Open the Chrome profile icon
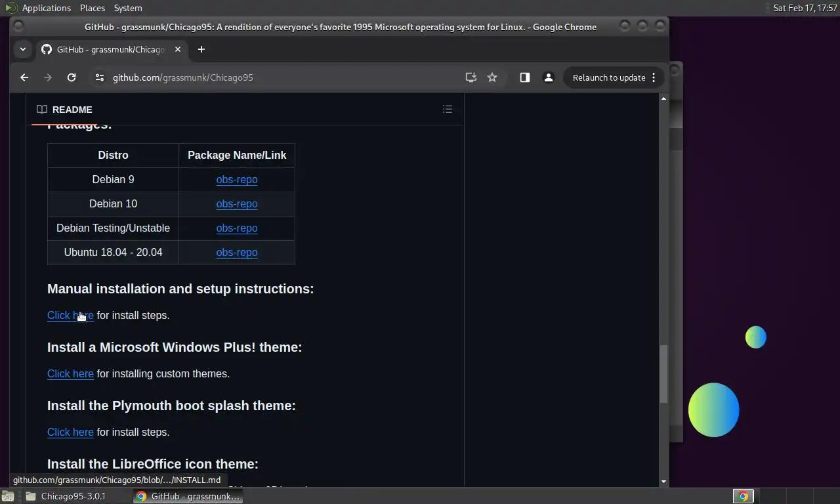The width and height of the screenshot is (840, 504). coord(548,77)
